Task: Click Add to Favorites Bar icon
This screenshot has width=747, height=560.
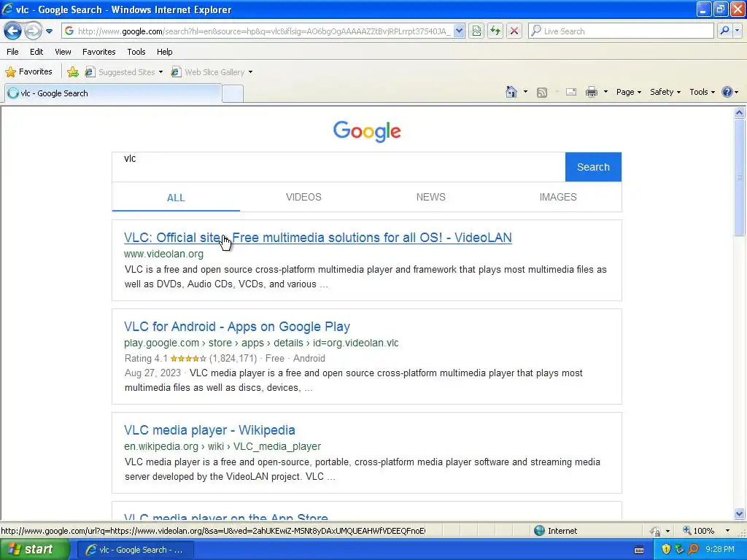Action: pos(73,72)
